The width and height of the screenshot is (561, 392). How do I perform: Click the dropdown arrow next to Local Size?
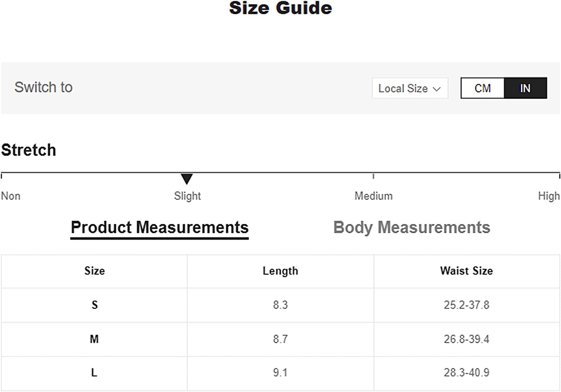point(438,89)
